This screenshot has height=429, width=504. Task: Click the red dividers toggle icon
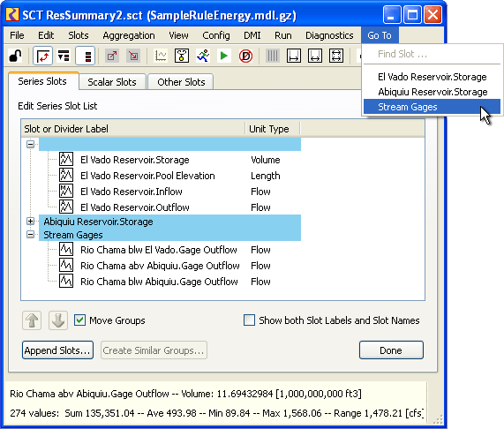[x=86, y=56]
